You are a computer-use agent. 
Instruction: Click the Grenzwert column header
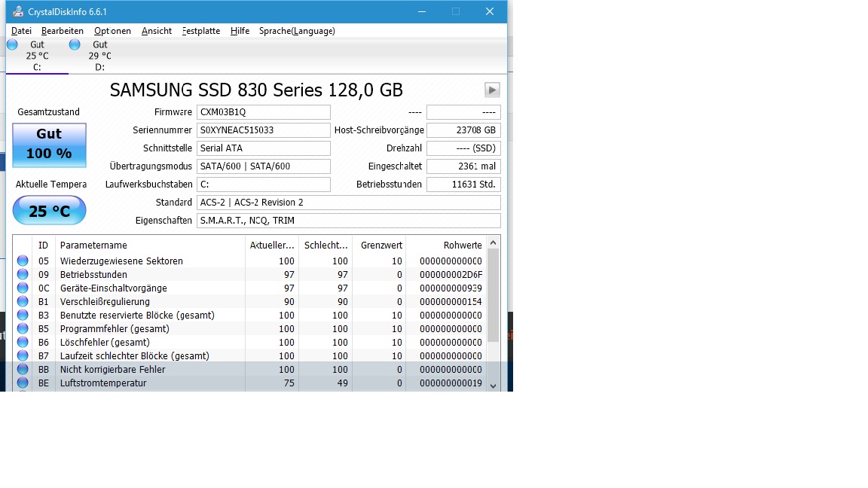pos(379,245)
